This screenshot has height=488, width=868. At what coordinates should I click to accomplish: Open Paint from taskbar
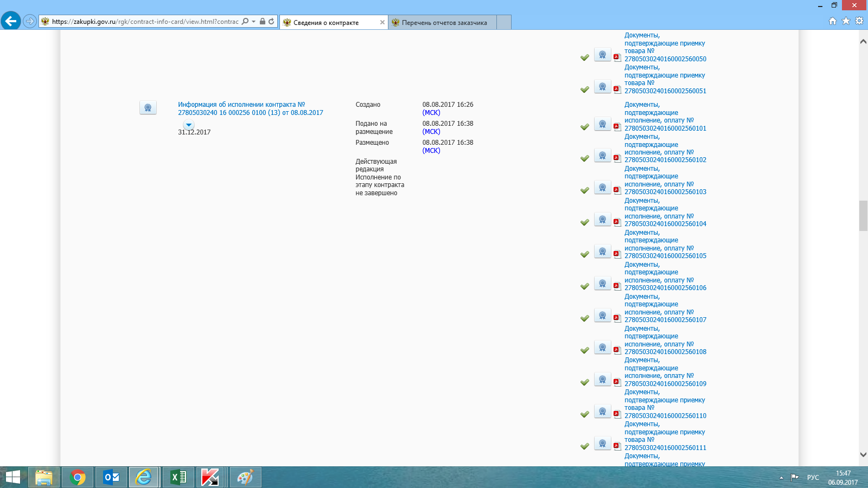tap(245, 477)
